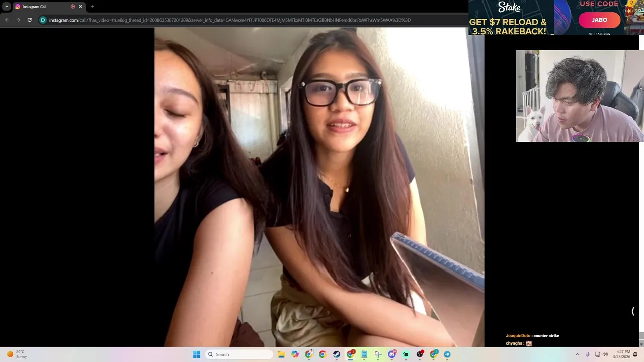Open a new browser tab

click(92, 7)
